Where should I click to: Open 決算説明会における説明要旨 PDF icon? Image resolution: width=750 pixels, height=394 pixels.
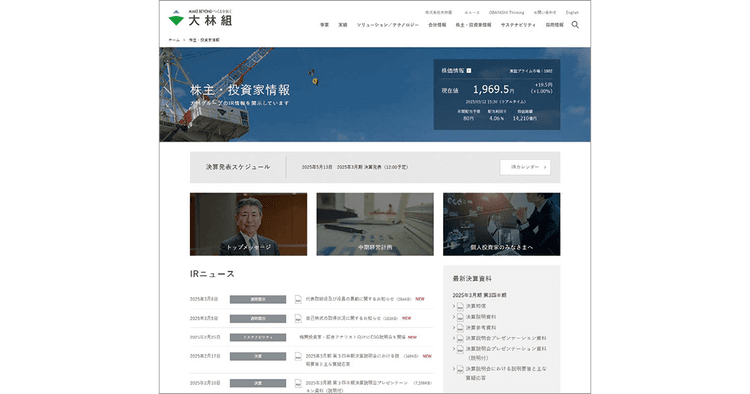460,369
